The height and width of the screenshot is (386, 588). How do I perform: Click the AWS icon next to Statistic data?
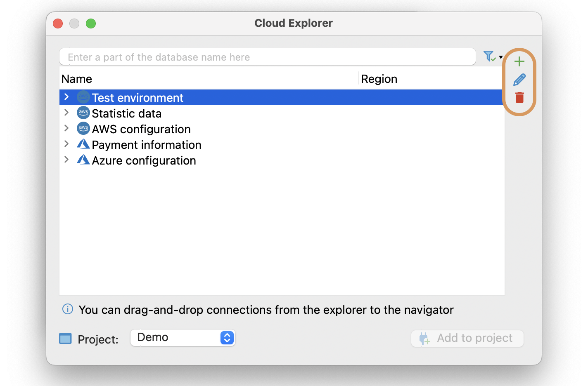[x=83, y=113]
